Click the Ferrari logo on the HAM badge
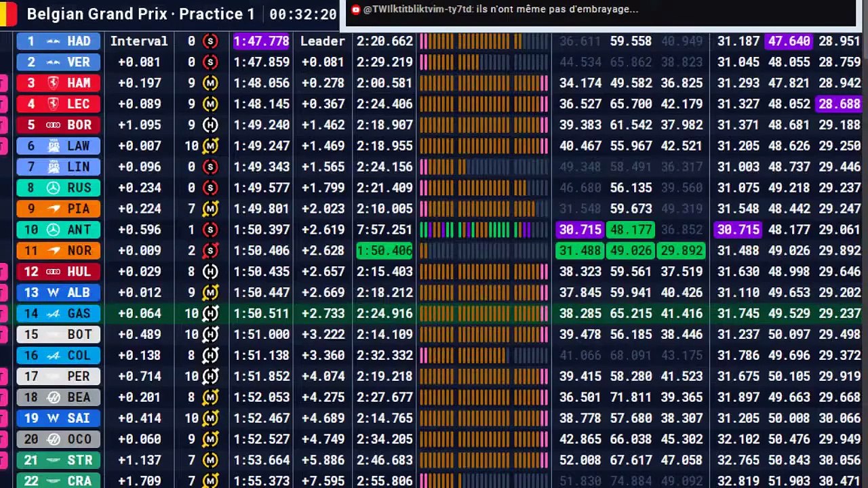The height and width of the screenshot is (488, 868). 52,83
